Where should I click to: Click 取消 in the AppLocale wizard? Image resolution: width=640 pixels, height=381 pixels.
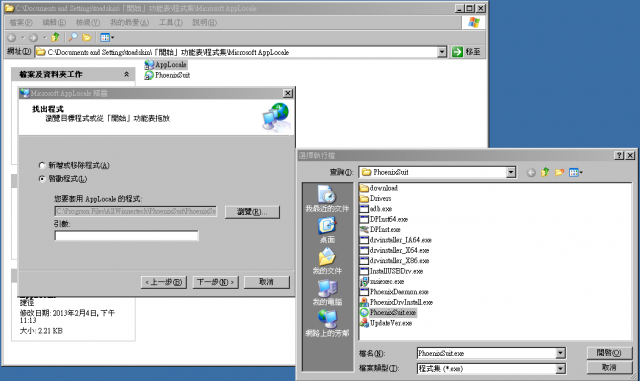pyautogui.click(x=267, y=282)
